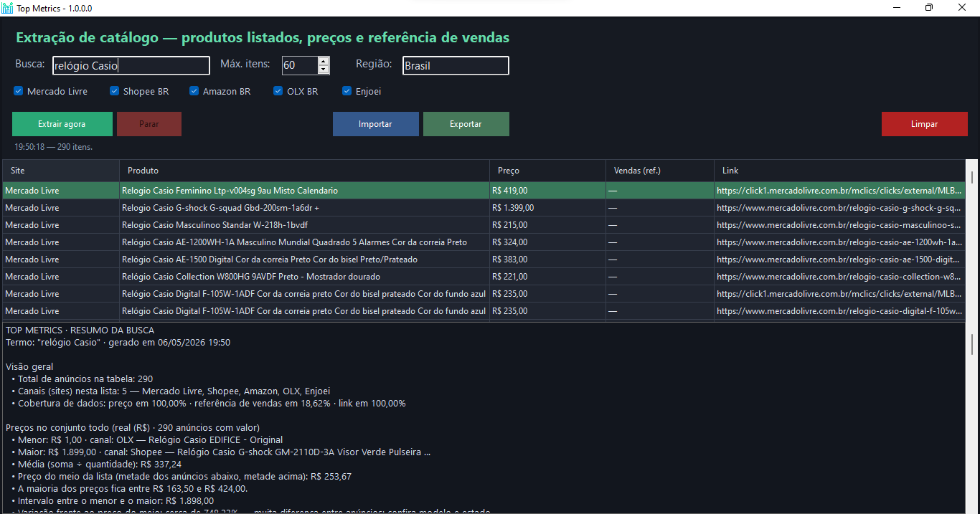Toggle the Shopee BR checkbox
Image resolution: width=980 pixels, height=514 pixels.
click(x=114, y=91)
